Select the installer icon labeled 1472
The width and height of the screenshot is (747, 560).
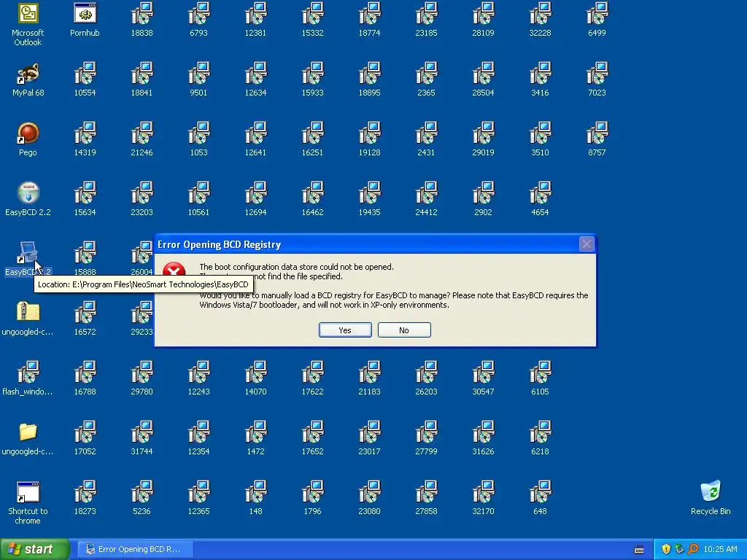256,432
